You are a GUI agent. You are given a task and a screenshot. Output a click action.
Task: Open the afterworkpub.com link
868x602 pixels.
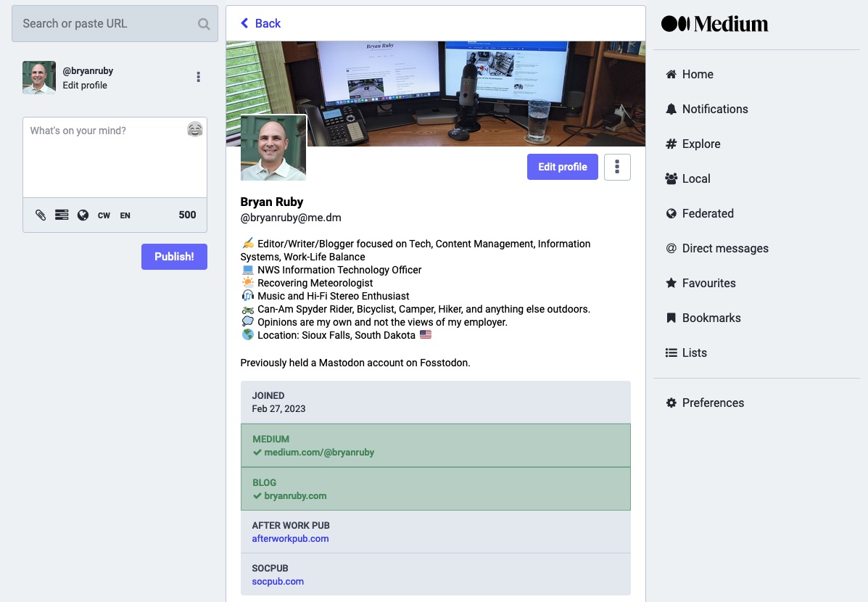coord(290,539)
